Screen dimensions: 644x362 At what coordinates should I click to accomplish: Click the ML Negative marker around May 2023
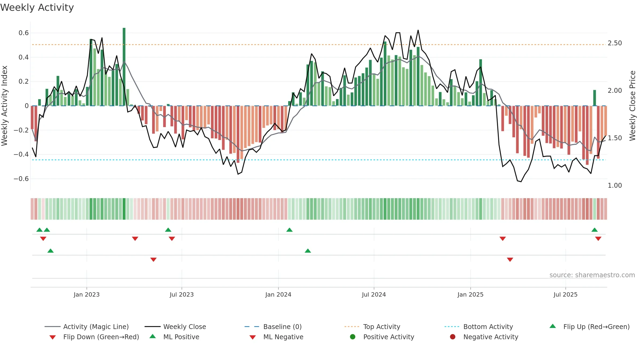[153, 260]
